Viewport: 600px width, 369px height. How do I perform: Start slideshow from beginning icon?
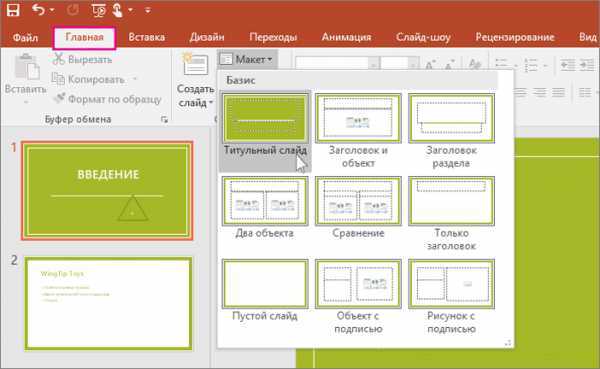coord(99,10)
